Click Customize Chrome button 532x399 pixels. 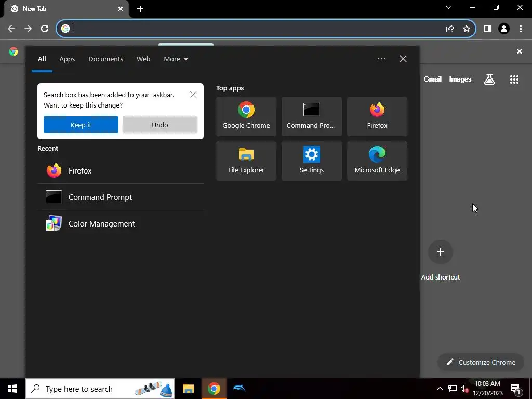(x=481, y=362)
